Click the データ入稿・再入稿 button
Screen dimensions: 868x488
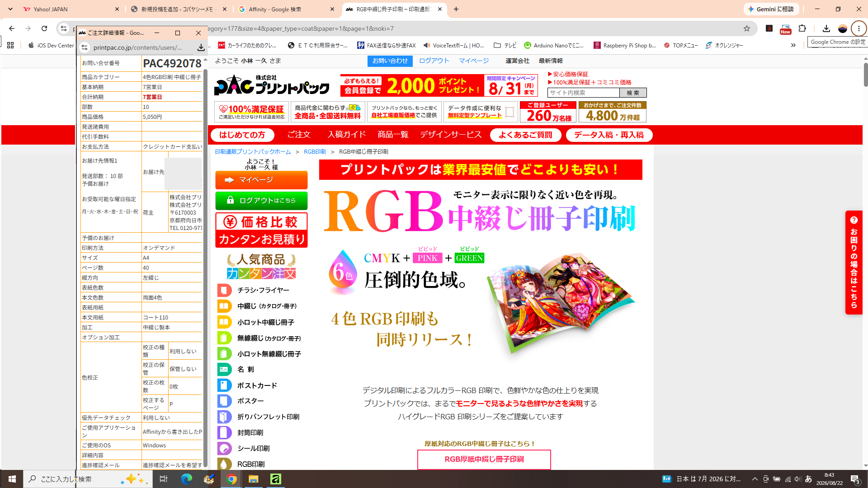[609, 135]
